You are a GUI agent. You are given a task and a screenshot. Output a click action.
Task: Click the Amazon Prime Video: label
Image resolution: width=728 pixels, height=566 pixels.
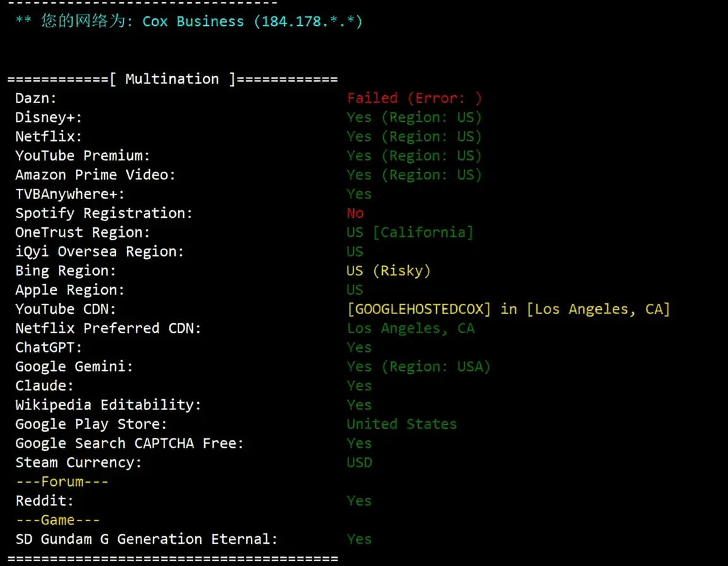point(95,175)
